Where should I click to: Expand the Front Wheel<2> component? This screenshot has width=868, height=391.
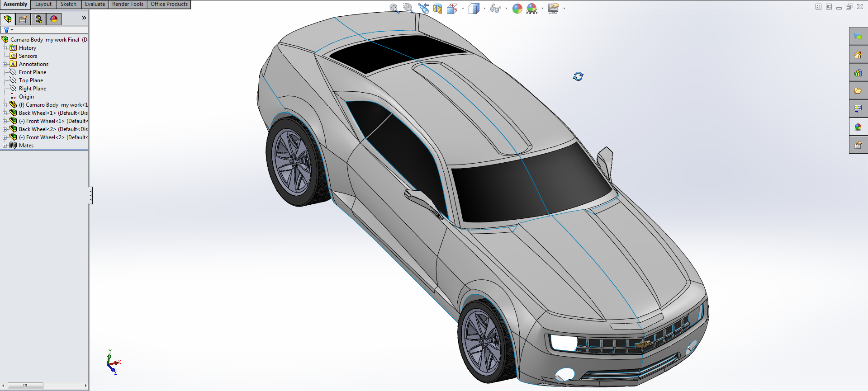(5, 137)
